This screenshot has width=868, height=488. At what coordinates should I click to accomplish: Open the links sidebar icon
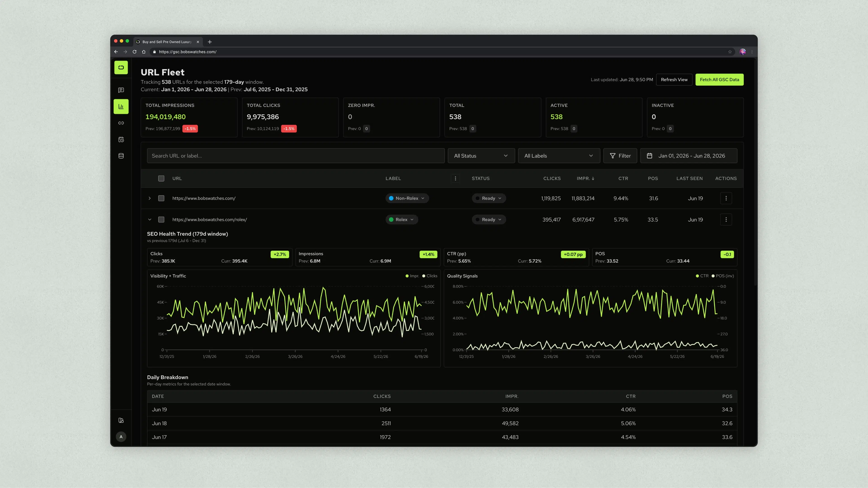[x=121, y=123]
